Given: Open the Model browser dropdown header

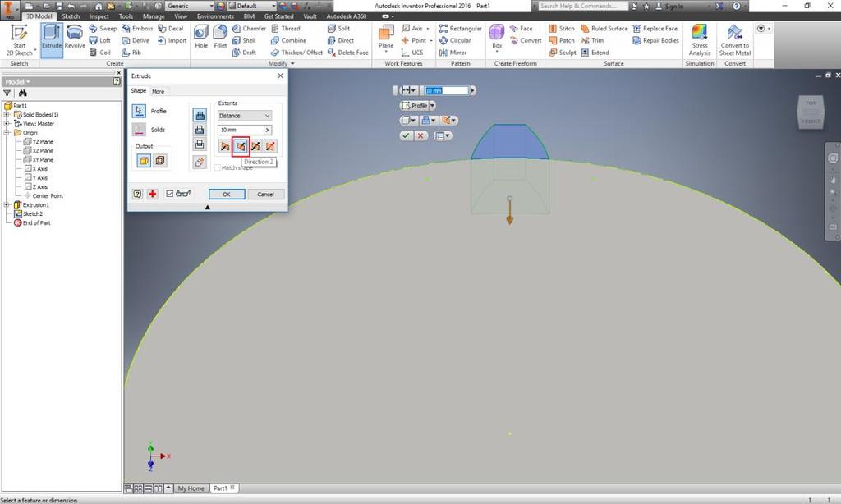Looking at the screenshot, I should click(x=18, y=81).
